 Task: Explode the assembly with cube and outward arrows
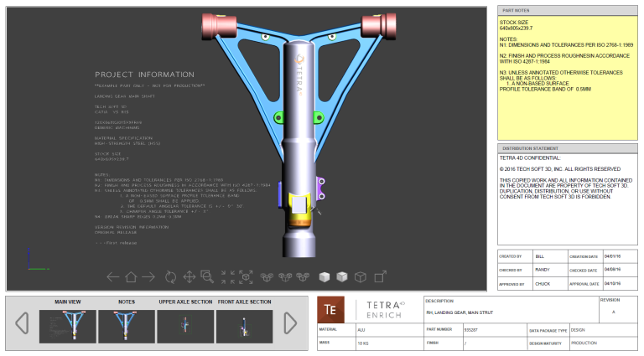[246, 277]
